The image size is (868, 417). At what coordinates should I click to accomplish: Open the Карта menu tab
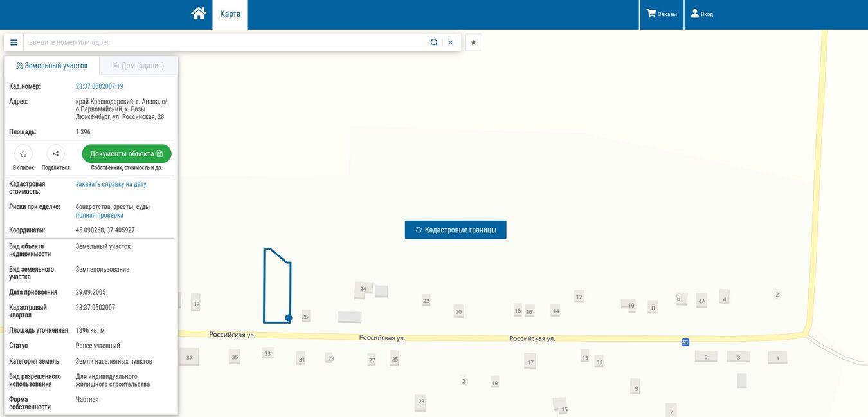(230, 14)
